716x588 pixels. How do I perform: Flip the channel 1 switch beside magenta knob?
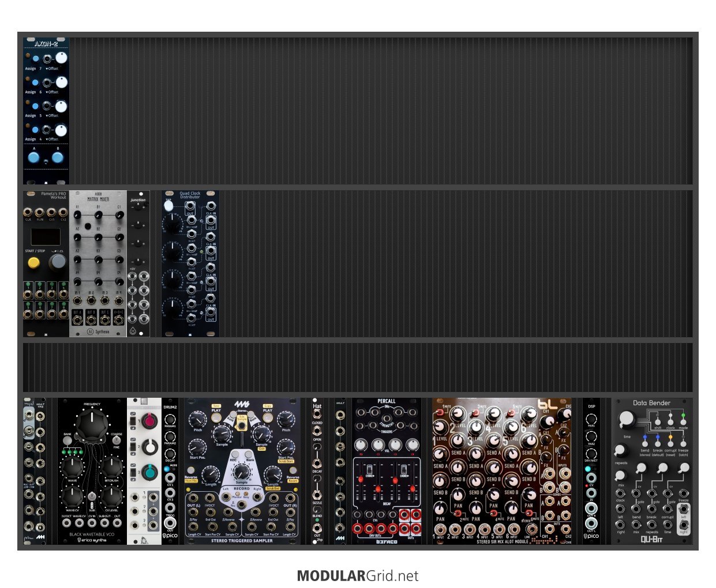click(133, 421)
